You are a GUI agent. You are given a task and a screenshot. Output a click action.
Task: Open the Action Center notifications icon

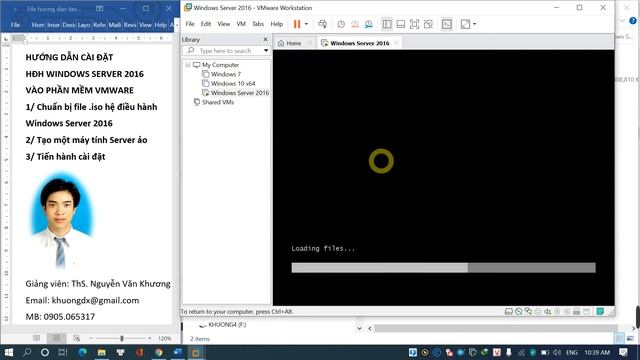623,352
